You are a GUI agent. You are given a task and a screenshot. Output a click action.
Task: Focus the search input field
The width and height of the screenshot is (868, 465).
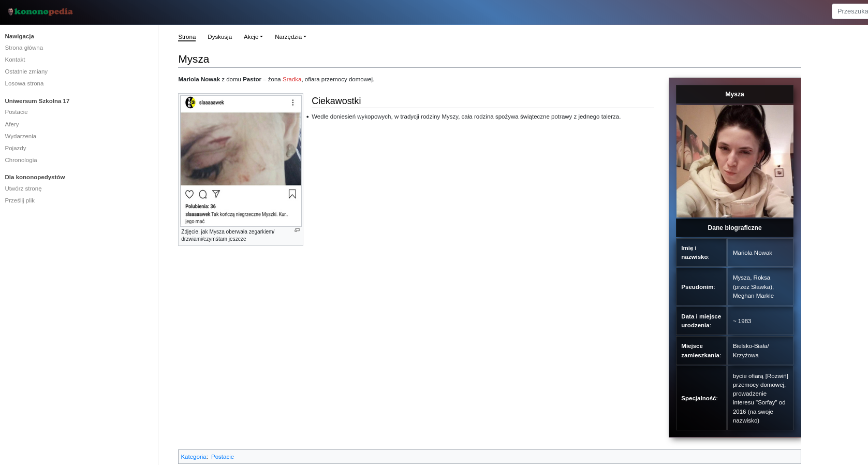[851, 11]
